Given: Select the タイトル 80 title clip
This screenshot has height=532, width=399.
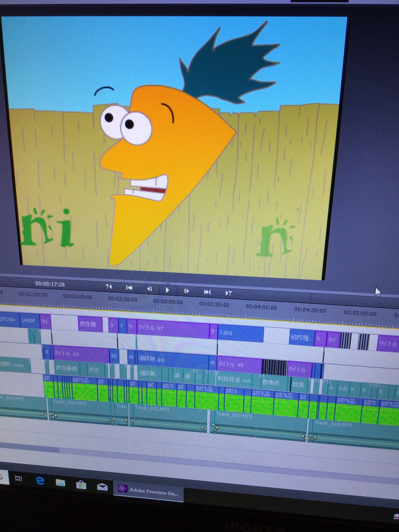Looking at the screenshot, I should [x=239, y=365].
